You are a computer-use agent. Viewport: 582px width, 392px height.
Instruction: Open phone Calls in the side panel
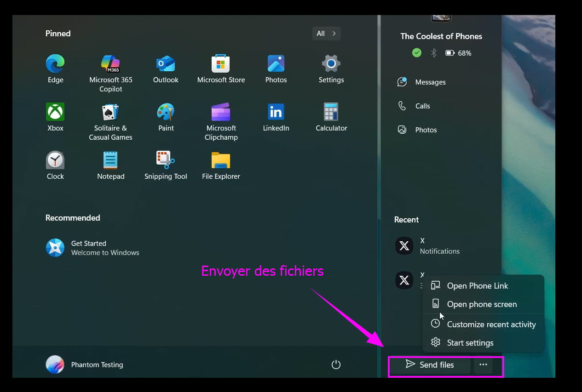pos(414,106)
